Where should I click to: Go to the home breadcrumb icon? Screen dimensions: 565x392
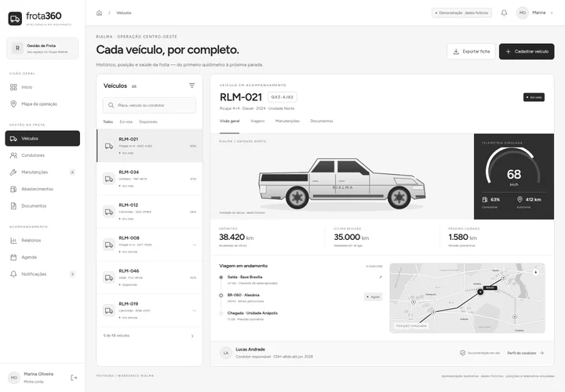click(99, 13)
